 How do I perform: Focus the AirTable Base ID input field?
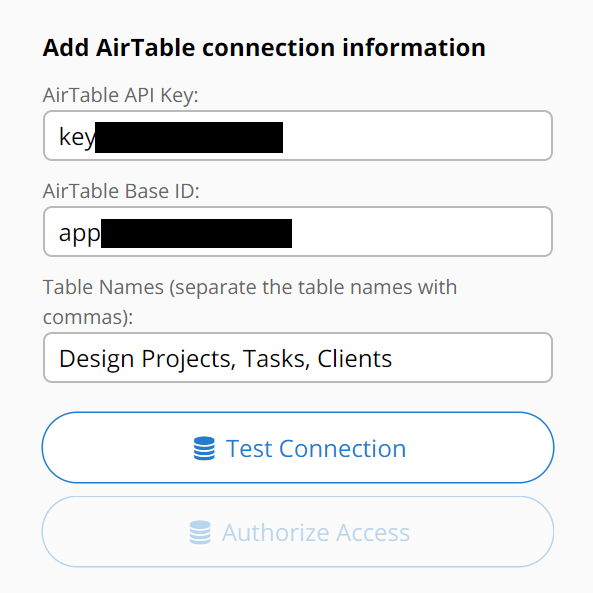298,231
